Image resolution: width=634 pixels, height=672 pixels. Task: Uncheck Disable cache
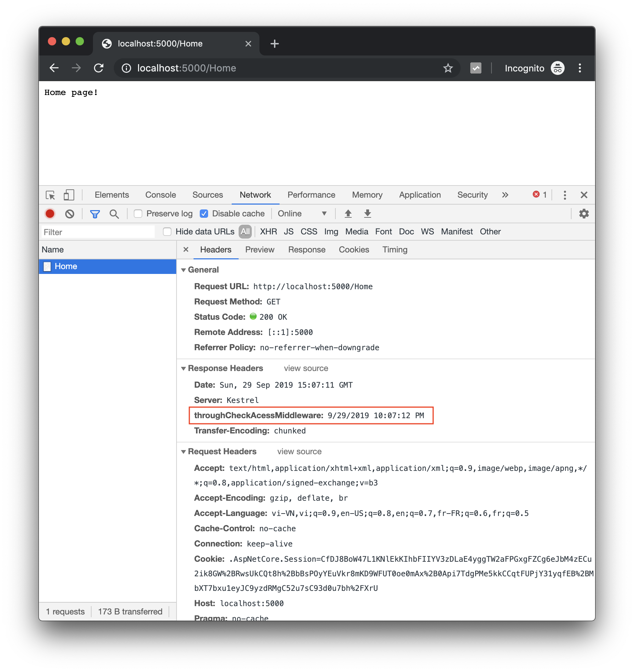204,214
